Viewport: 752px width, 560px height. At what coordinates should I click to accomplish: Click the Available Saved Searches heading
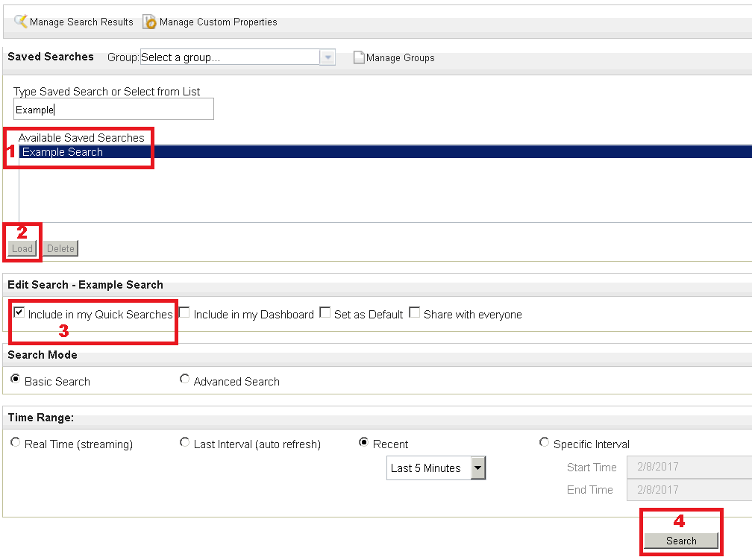tap(81, 138)
